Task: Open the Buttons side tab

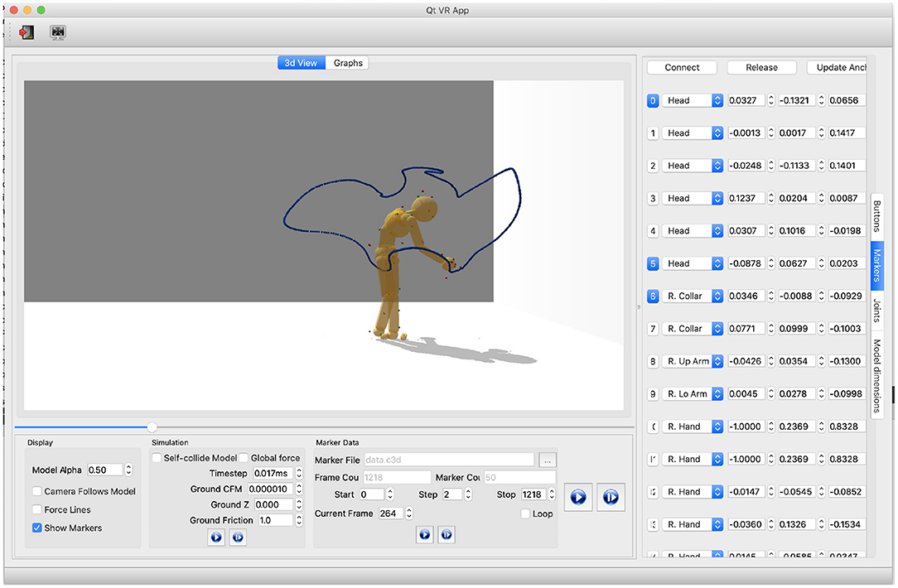Action: (876, 216)
